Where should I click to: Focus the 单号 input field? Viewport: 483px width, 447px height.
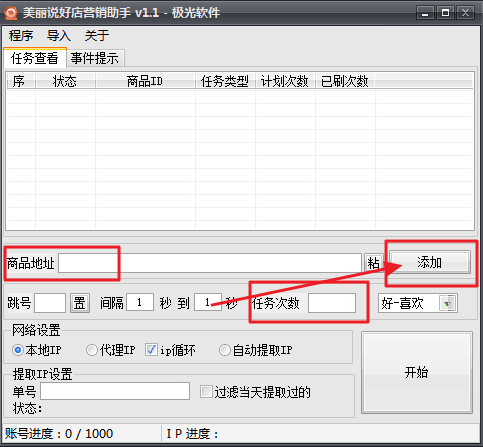tap(115, 391)
